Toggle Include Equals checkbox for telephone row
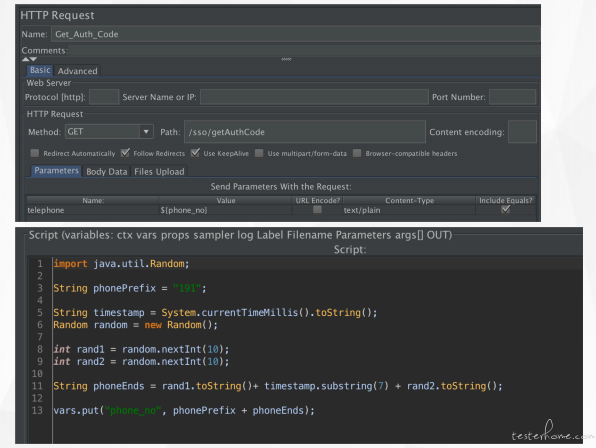 pyautogui.click(x=506, y=209)
